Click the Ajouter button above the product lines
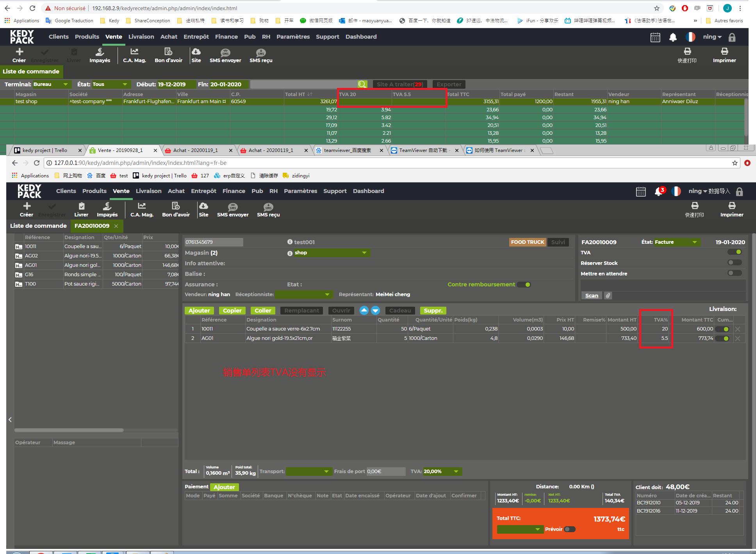The image size is (756, 554). point(199,311)
